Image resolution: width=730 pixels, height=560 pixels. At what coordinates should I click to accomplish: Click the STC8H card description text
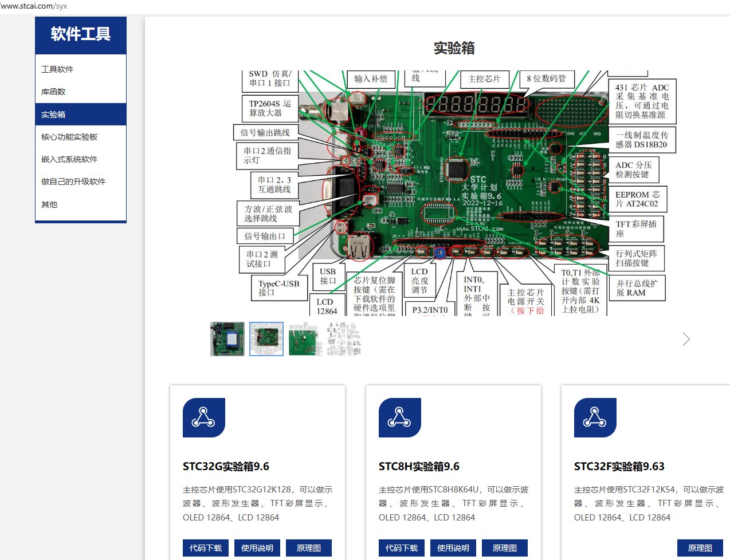453,503
